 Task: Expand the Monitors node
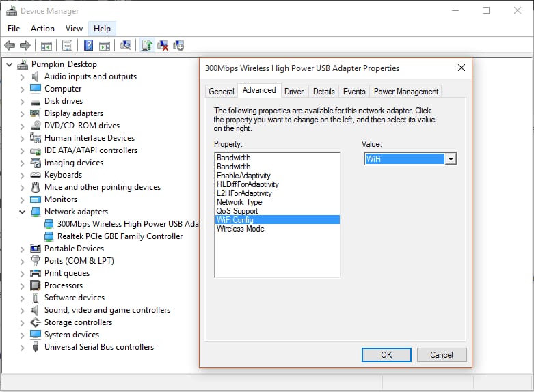point(23,199)
